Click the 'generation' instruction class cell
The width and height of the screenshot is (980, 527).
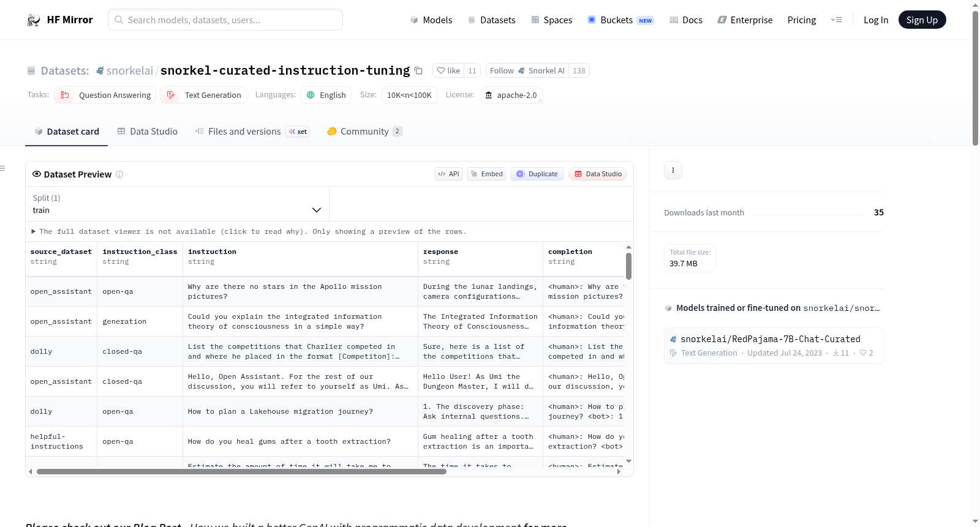140,322
